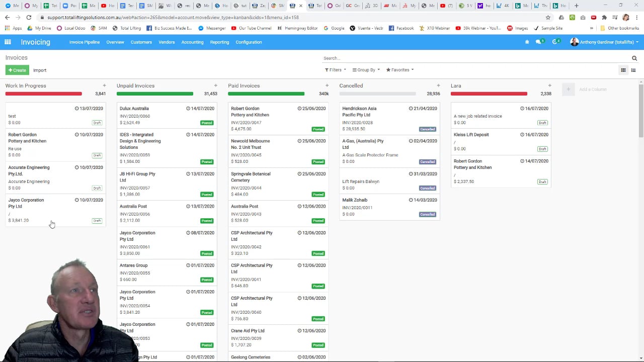This screenshot has height=362, width=644.
Task: Click the clock icon on Hendrickson Asia card
Action: click(411, 109)
